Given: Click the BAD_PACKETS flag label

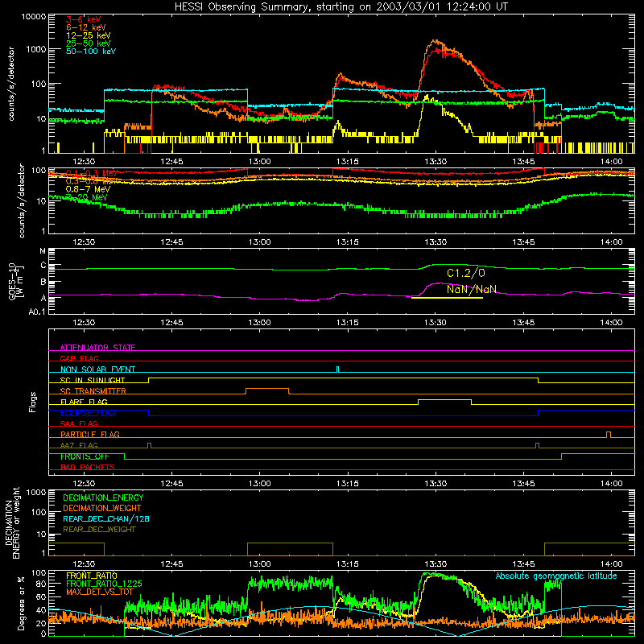Looking at the screenshot, I should (x=88, y=467).
